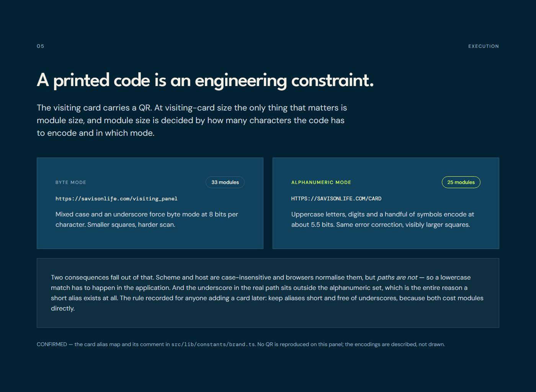
Task: Click the 25 modules badge
Action: [x=461, y=182]
